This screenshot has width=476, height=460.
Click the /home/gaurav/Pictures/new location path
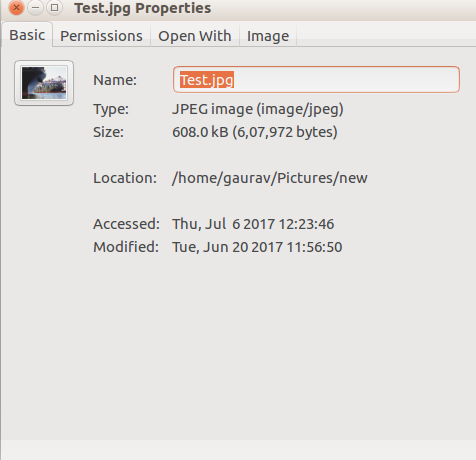[x=270, y=178]
